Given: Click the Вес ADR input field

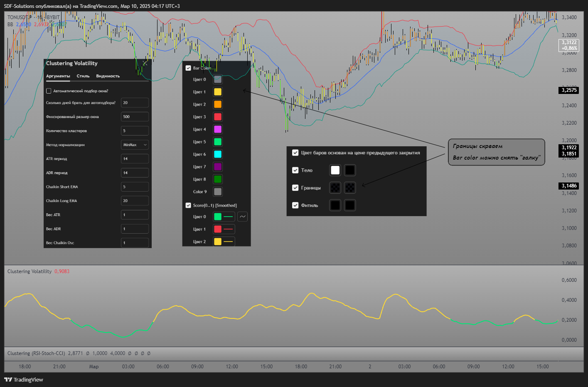Looking at the screenshot, I should pos(135,229).
